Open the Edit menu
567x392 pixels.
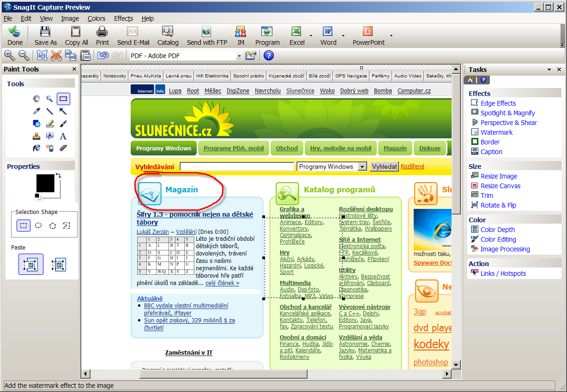click(26, 18)
